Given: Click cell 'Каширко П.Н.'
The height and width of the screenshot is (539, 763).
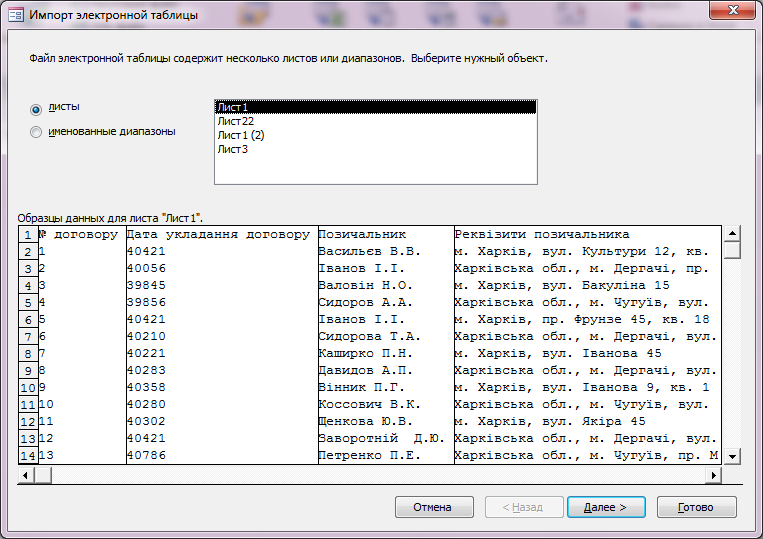Looking at the screenshot, I should pos(386,354).
